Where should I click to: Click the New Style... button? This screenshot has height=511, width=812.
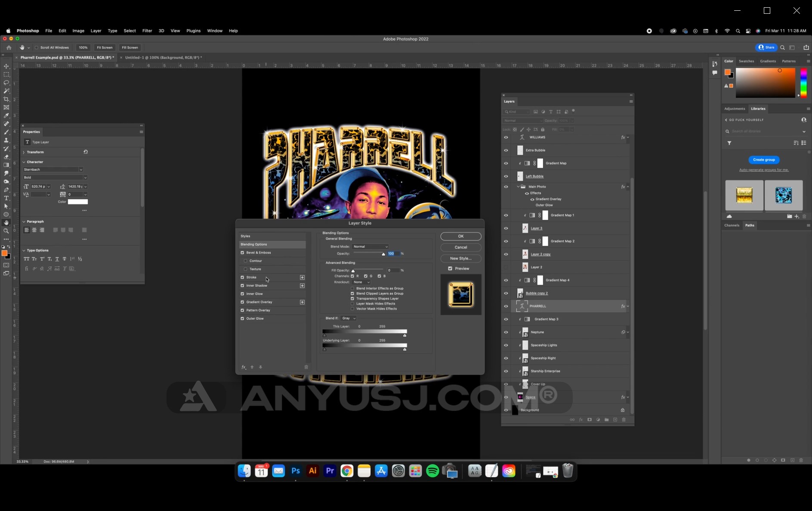tap(461, 259)
